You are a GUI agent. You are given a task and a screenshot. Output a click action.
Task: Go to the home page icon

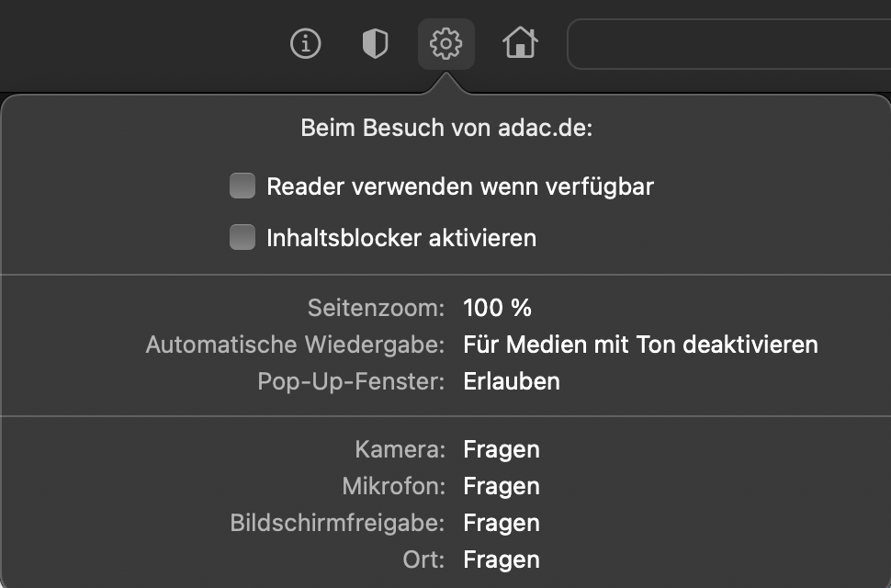[x=519, y=43]
